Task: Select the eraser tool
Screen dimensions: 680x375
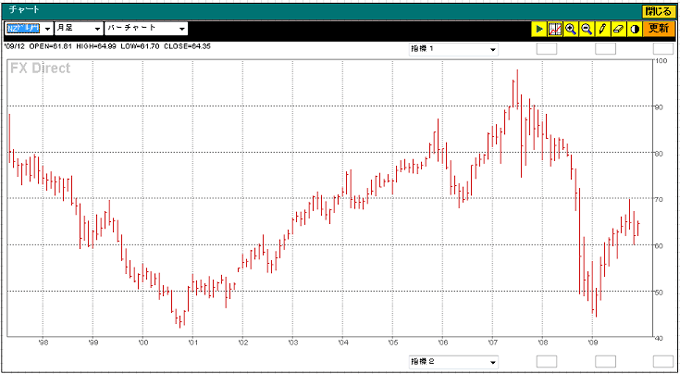Action: 619,29
